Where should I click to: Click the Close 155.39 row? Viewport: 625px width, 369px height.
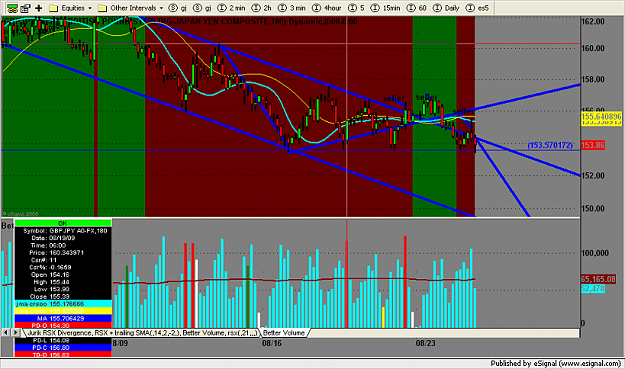click(63, 296)
